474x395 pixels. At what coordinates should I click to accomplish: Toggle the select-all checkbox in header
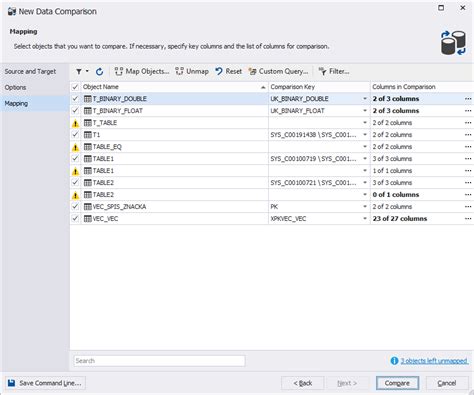75,87
